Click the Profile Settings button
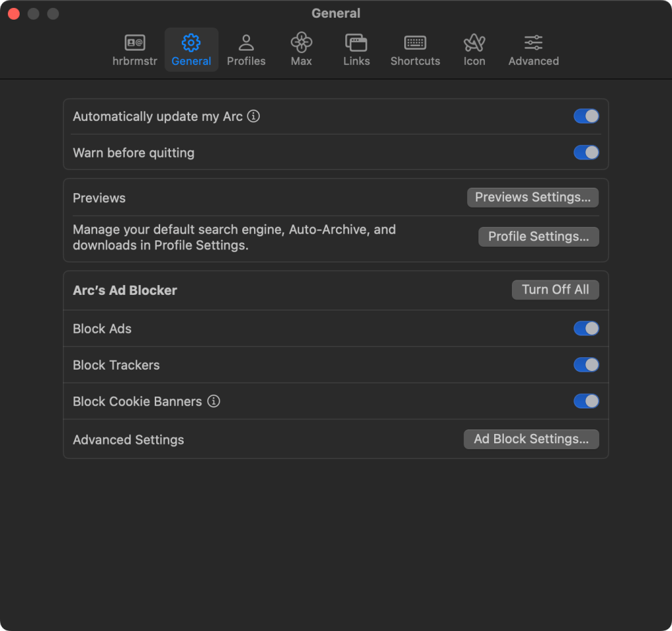 pyautogui.click(x=538, y=236)
